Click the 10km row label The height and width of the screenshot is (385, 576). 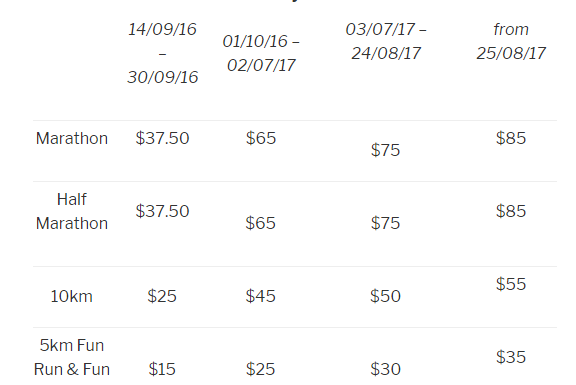[71, 296]
